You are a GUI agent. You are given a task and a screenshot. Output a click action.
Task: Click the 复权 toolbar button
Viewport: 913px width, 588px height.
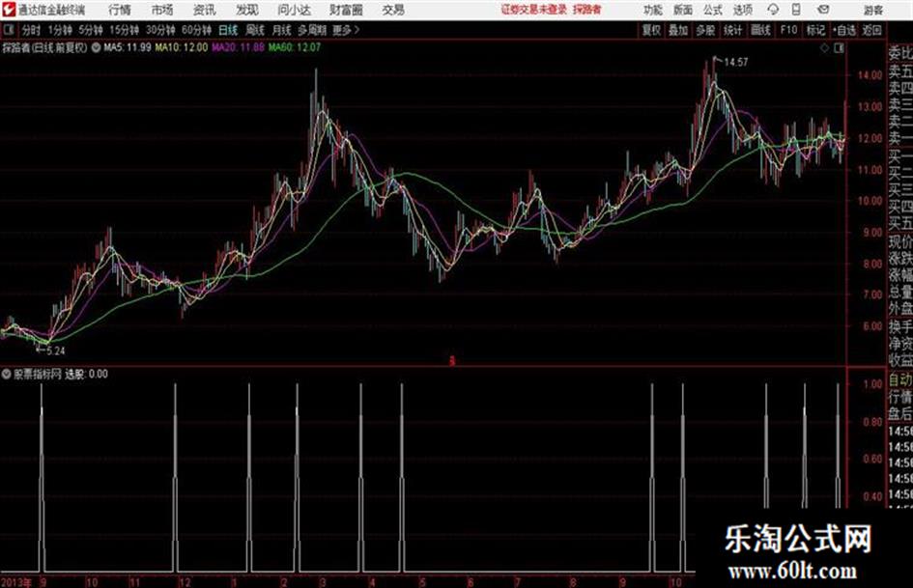[x=651, y=30]
